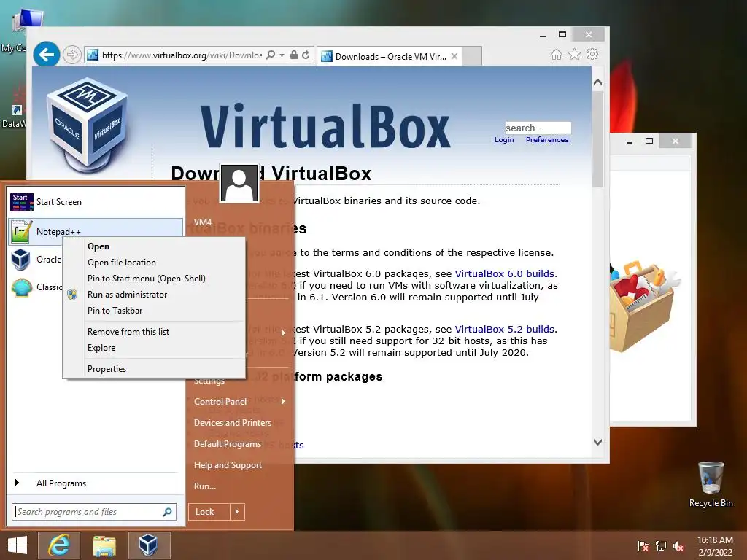The width and height of the screenshot is (747, 560).
Task: Click the browser back arrow button
Action: 46,55
